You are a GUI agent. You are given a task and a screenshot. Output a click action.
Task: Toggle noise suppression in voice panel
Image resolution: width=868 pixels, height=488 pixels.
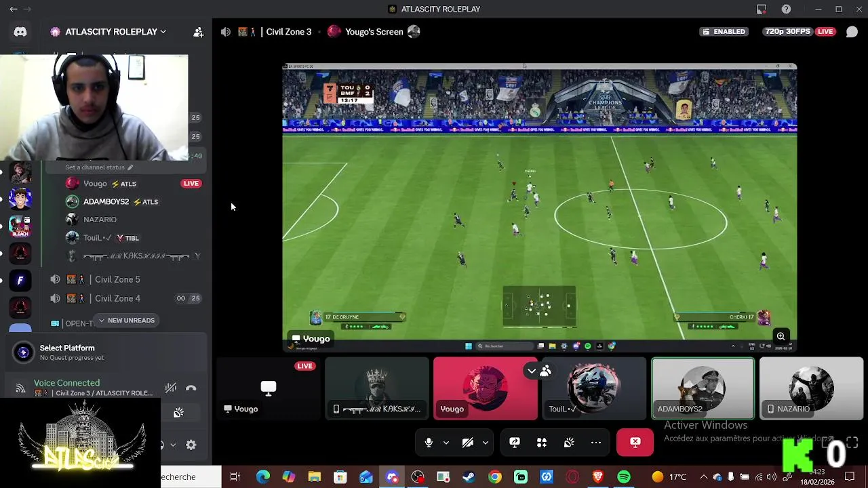point(170,388)
